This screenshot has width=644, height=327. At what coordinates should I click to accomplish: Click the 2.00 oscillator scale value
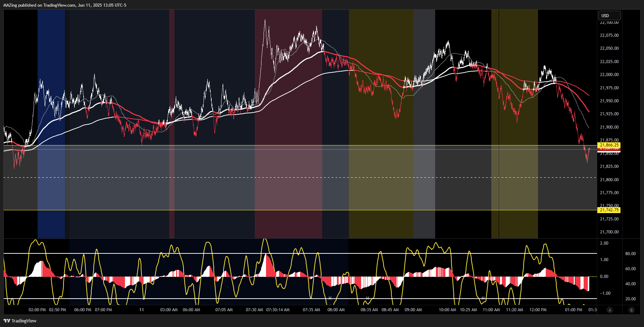(x=604, y=243)
